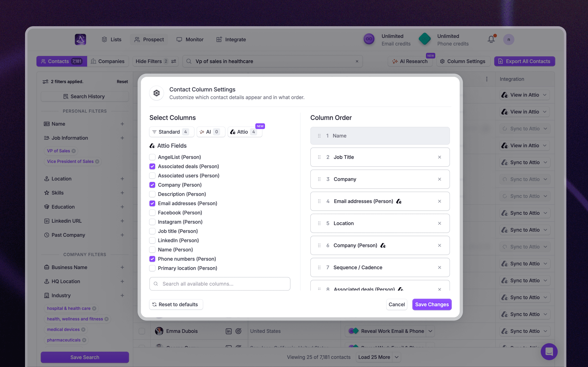Add a Linkedin URL filter
The image size is (588, 367).
(122, 221)
